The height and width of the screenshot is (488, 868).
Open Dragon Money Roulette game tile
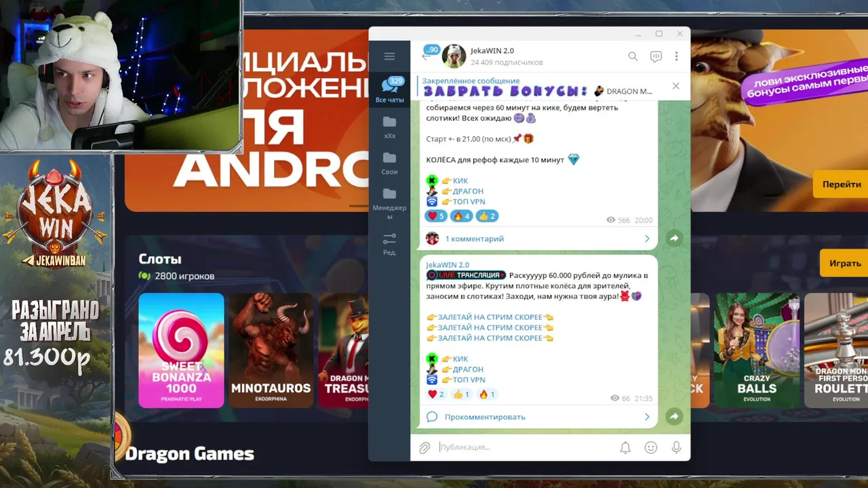836,350
